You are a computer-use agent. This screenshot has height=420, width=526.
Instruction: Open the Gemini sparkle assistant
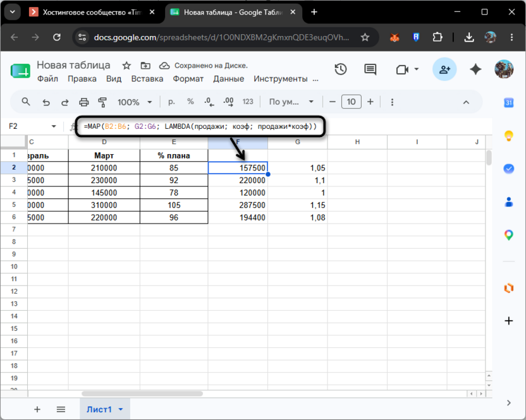coord(475,69)
